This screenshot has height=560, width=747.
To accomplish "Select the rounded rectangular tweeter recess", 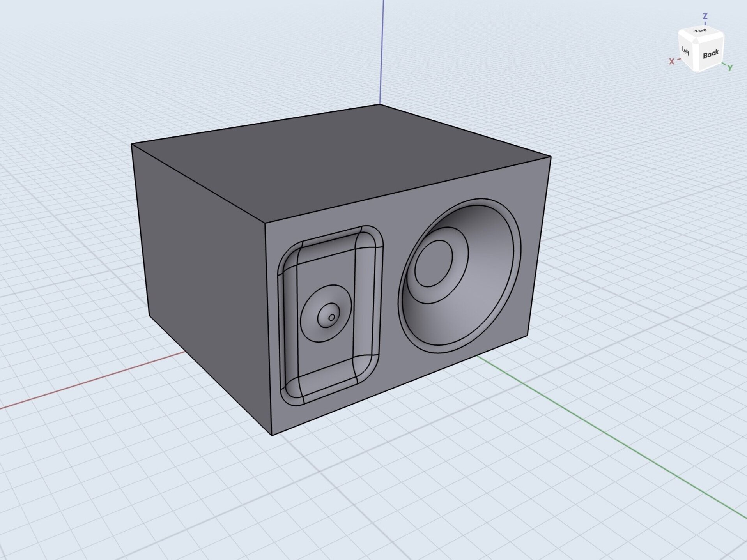I will [x=330, y=316].
